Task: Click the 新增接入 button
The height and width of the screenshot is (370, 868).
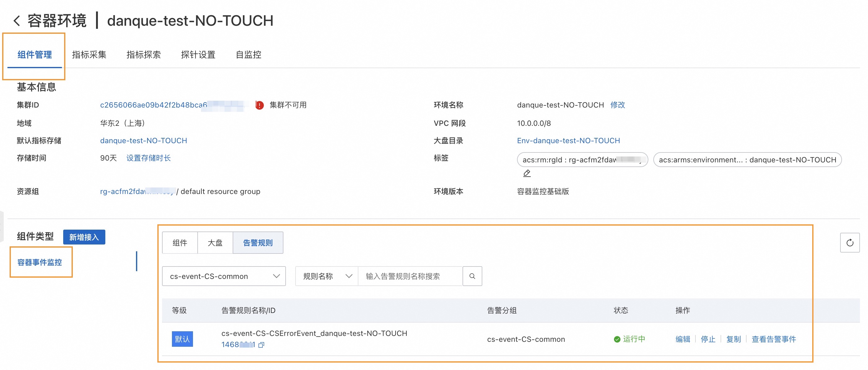Action: pos(84,237)
